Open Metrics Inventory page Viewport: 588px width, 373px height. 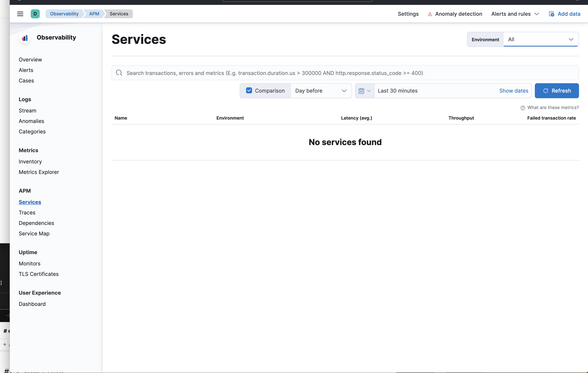pos(30,162)
